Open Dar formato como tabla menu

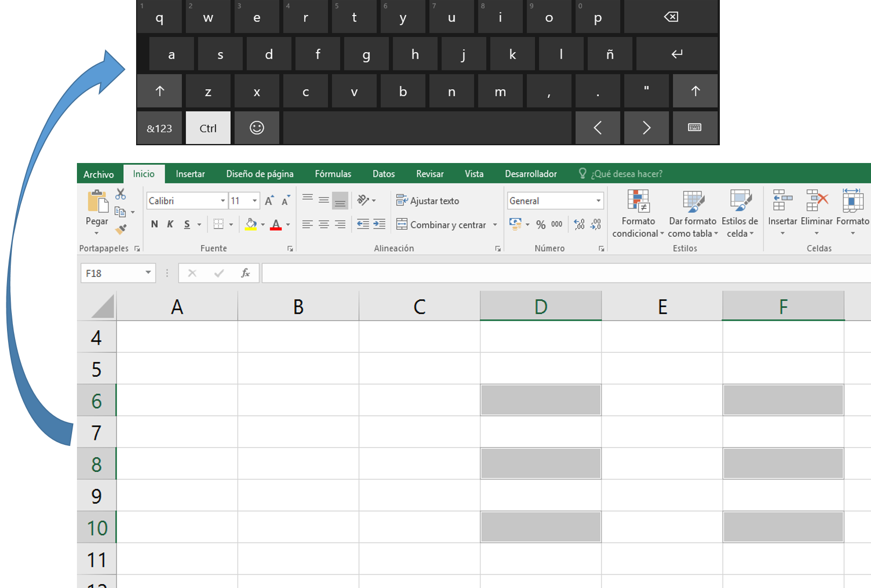pos(693,214)
